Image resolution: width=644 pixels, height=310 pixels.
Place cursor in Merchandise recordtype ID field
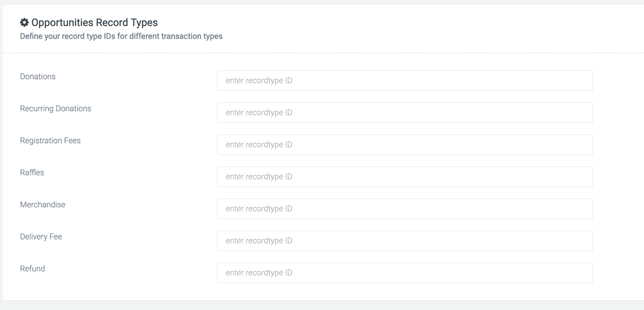tap(405, 209)
